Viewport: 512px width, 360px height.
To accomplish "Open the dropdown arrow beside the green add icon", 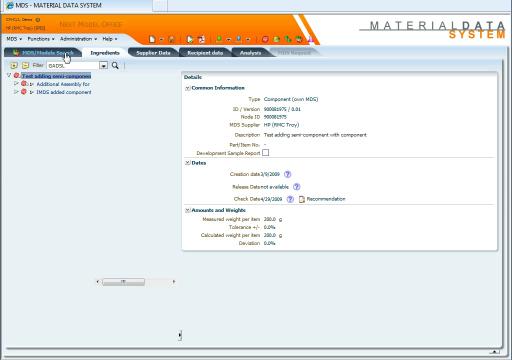I will [229, 40].
